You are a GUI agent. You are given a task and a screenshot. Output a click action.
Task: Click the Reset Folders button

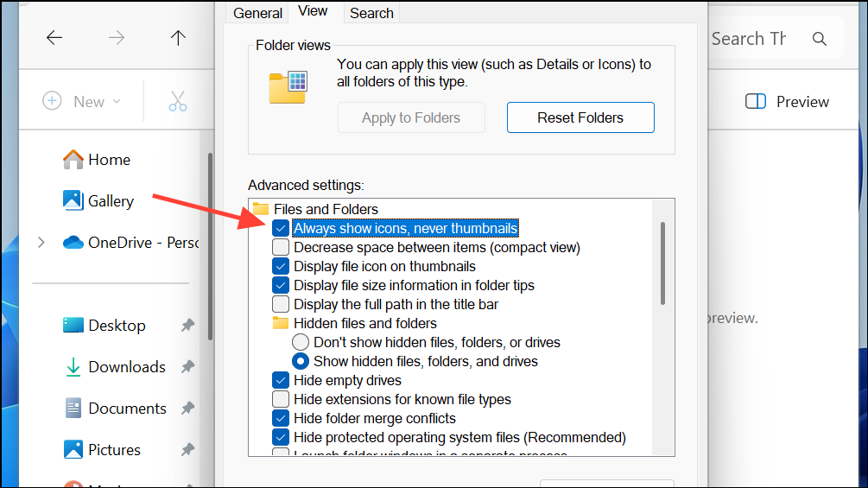pos(580,118)
